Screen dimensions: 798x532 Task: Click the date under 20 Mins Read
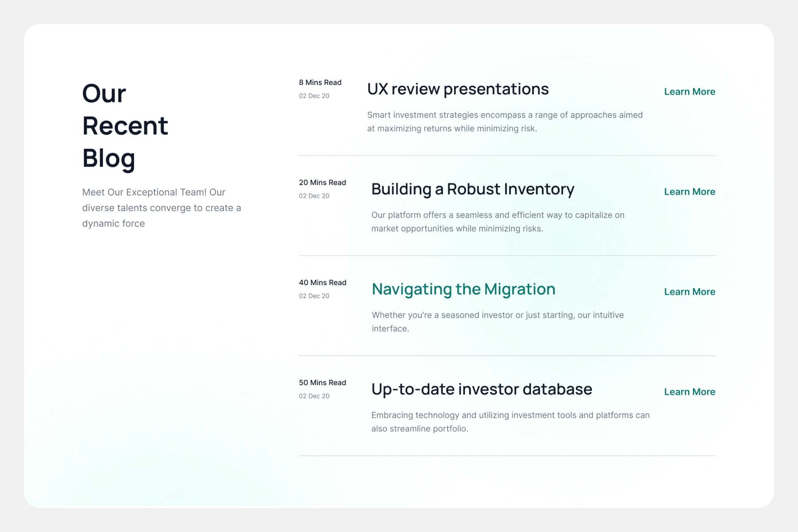314,196
